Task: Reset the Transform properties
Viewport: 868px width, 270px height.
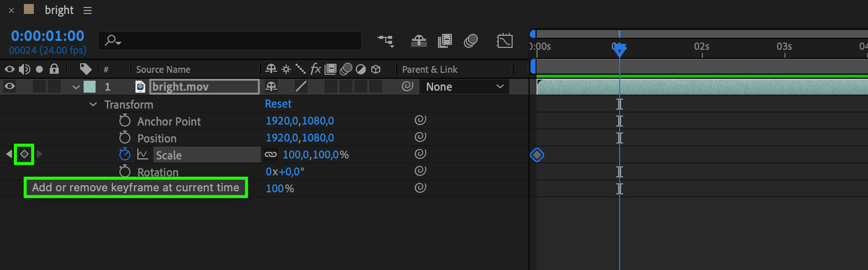Action: point(278,104)
